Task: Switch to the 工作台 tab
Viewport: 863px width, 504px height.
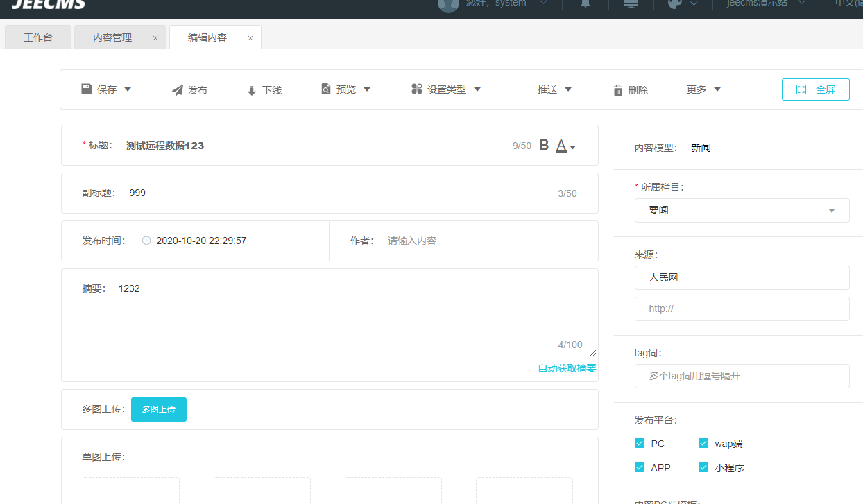Action: pyautogui.click(x=38, y=37)
